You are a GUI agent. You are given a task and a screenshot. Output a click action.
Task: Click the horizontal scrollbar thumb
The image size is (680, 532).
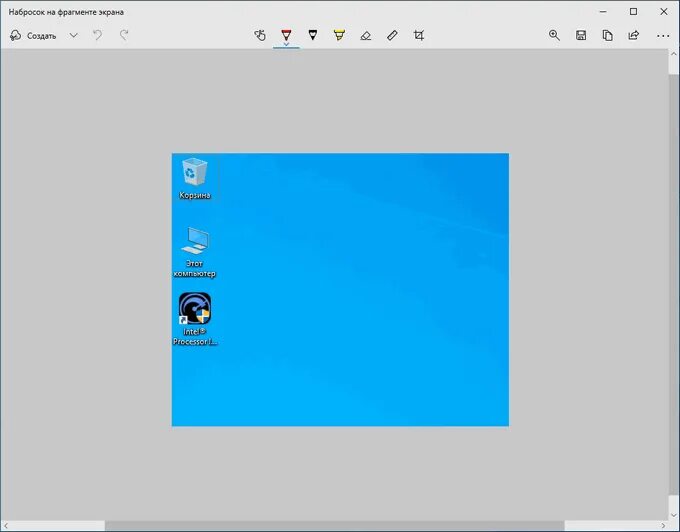pyautogui.click(x=334, y=526)
